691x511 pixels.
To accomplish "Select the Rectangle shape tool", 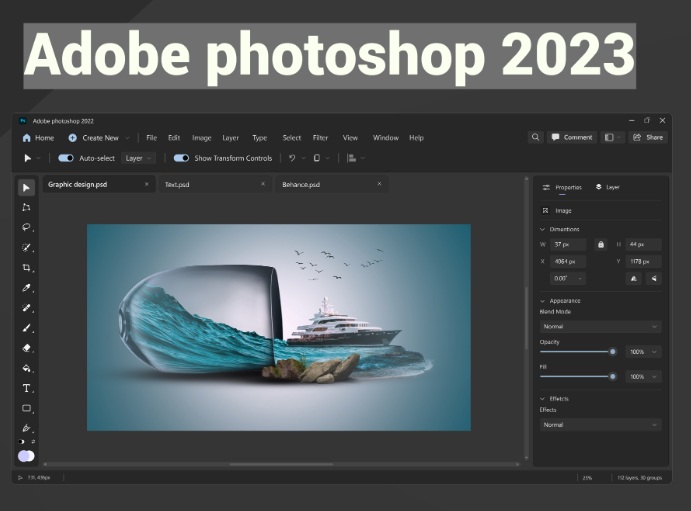I will [26, 408].
